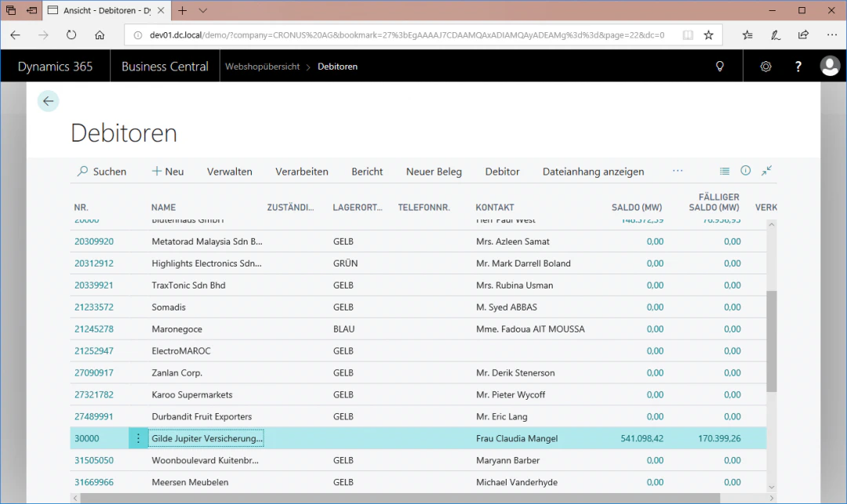
Task: Select the Gilde Jupiter Versicherung name cell
Action: [x=206, y=438]
